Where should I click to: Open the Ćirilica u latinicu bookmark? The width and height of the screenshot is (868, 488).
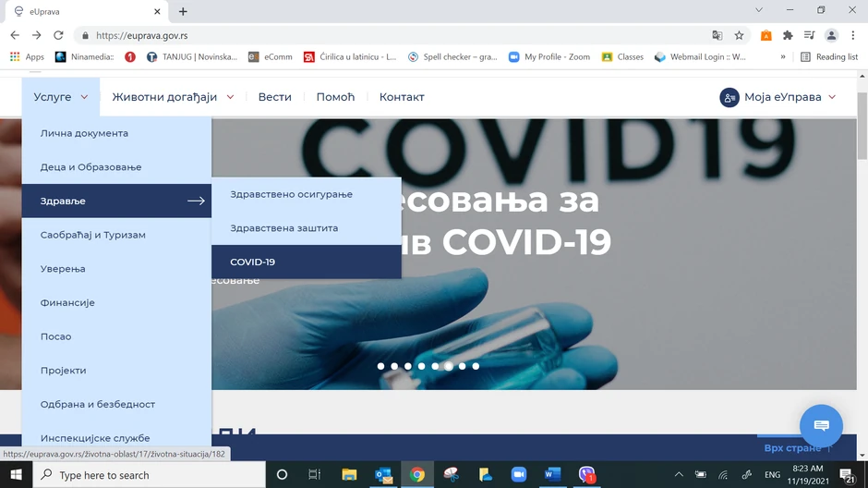[x=350, y=57]
